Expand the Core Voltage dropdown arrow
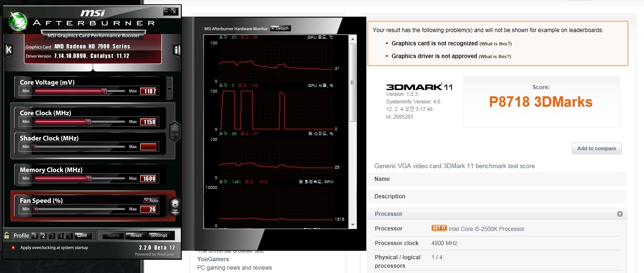This screenshot has width=644, height=273. (x=169, y=89)
